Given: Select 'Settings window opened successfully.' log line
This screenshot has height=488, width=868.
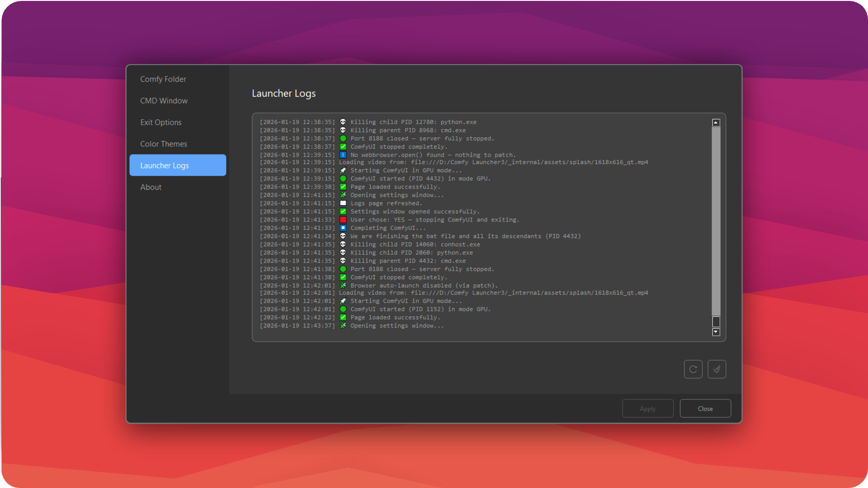Looking at the screenshot, I should click(370, 211).
